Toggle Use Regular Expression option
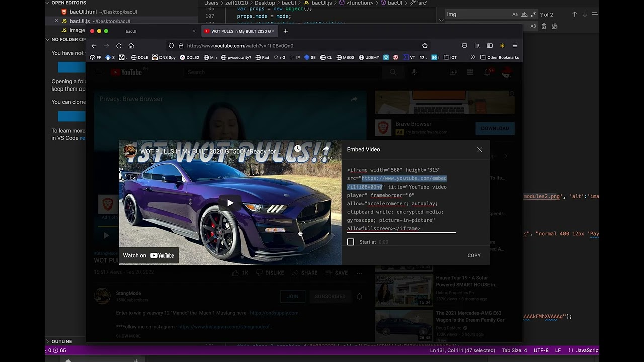Viewport: 644px width, 362px height. pyautogui.click(x=533, y=14)
